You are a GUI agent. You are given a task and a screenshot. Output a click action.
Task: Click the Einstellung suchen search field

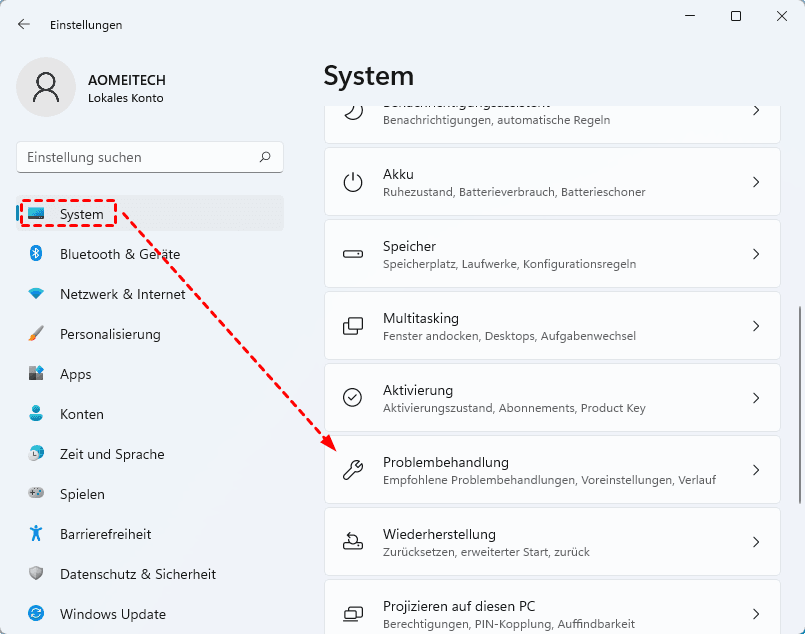click(140, 157)
